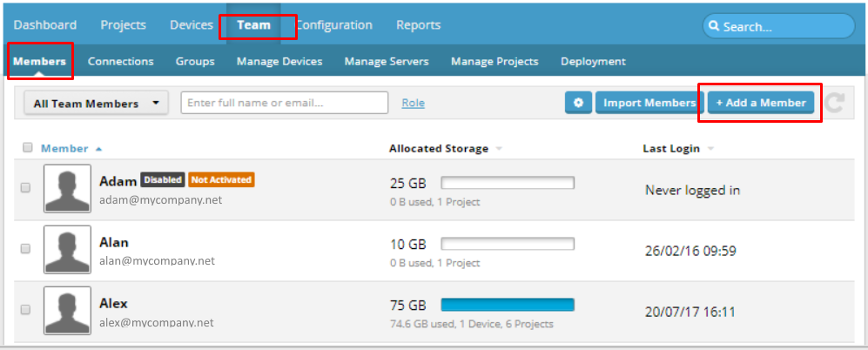
Task: Open the Reports menu tab
Action: 419,25
